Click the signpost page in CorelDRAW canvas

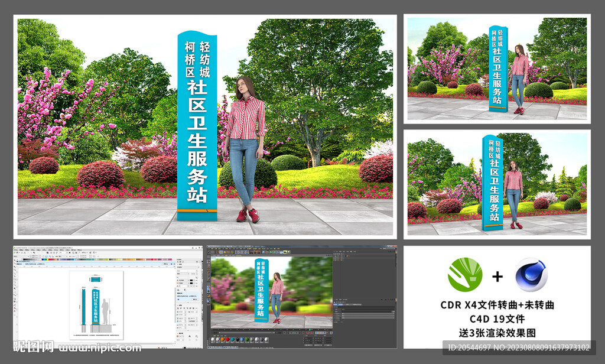(96, 303)
